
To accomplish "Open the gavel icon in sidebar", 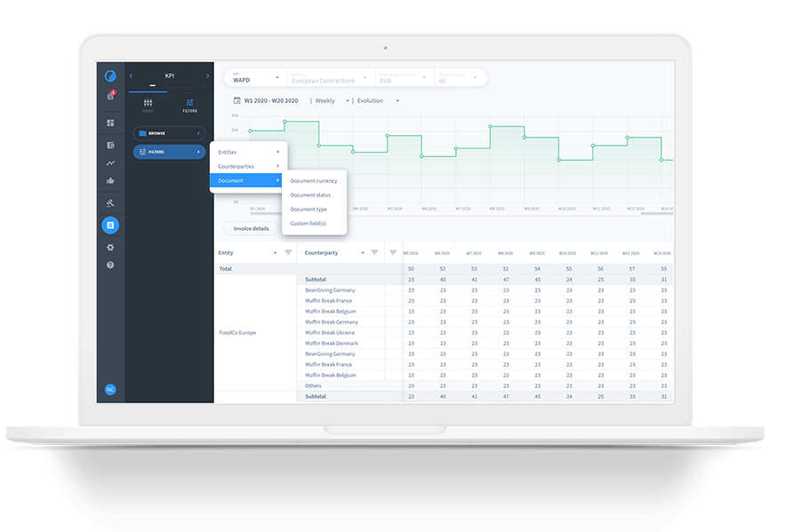I will [x=110, y=202].
